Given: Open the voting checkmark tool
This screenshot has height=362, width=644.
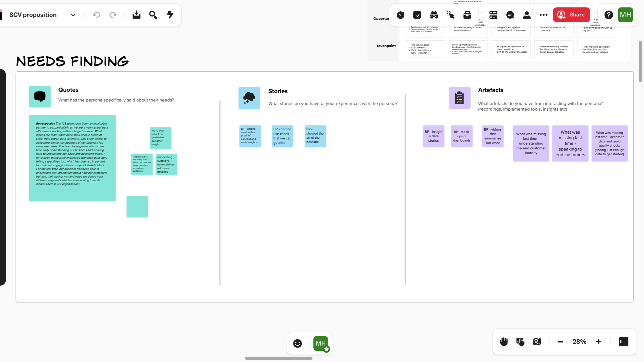Looking at the screenshot, I should click(417, 15).
